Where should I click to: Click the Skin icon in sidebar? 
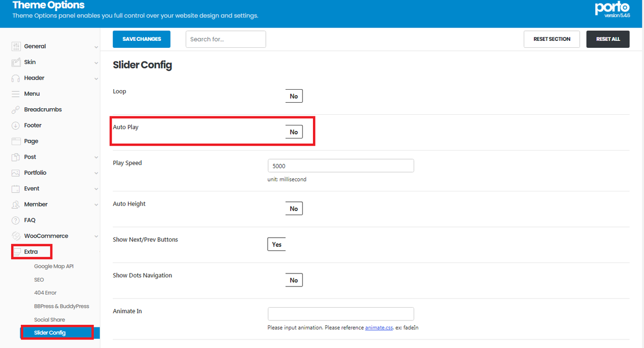click(16, 62)
